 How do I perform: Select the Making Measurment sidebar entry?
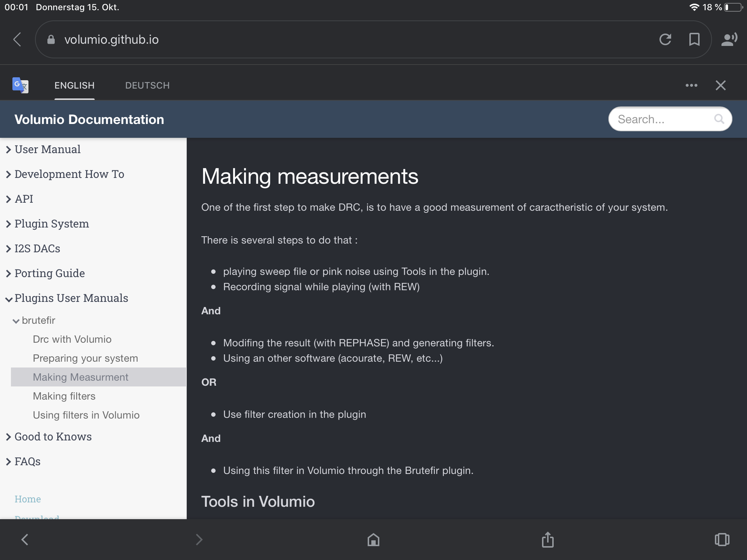pos(98,377)
